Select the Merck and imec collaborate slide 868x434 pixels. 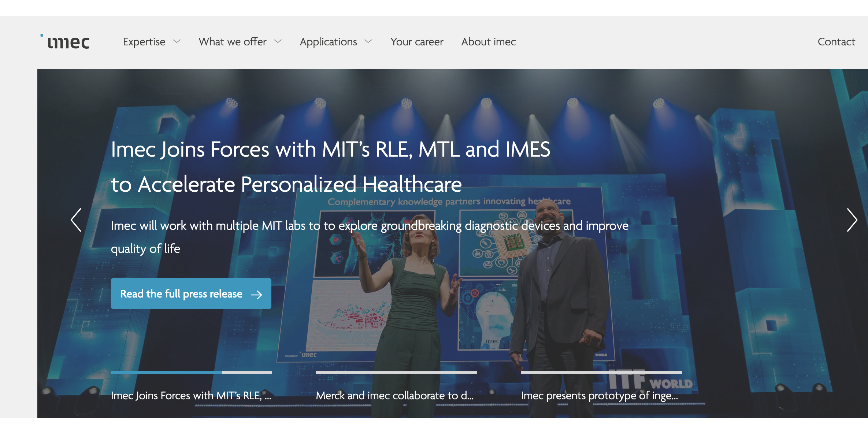[x=395, y=396]
